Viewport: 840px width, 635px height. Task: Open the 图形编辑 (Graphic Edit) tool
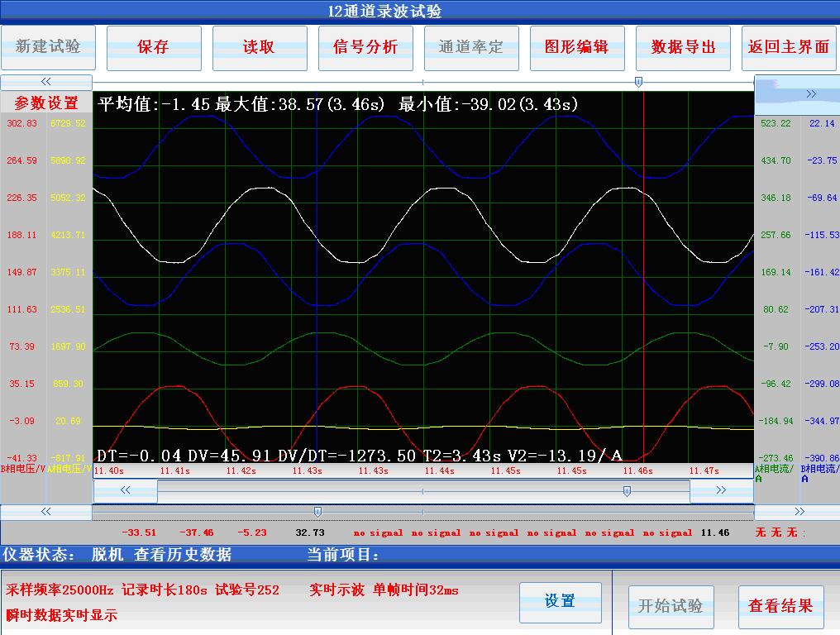tap(577, 48)
